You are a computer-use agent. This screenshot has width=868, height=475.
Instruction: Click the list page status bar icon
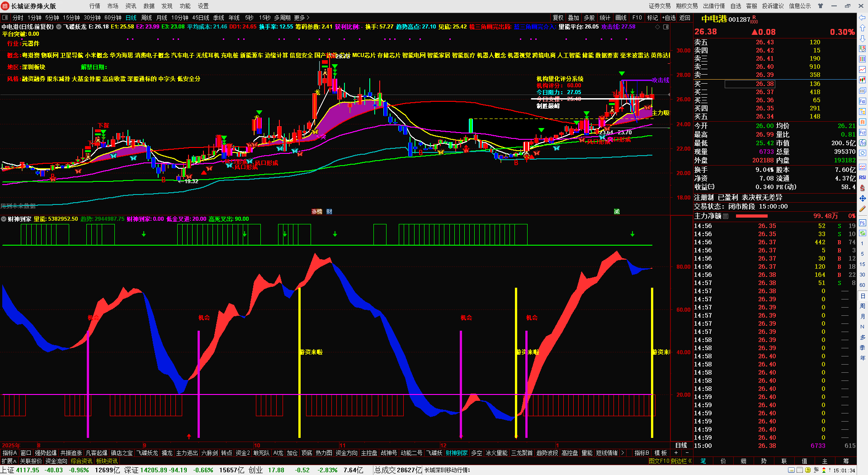coord(800,470)
